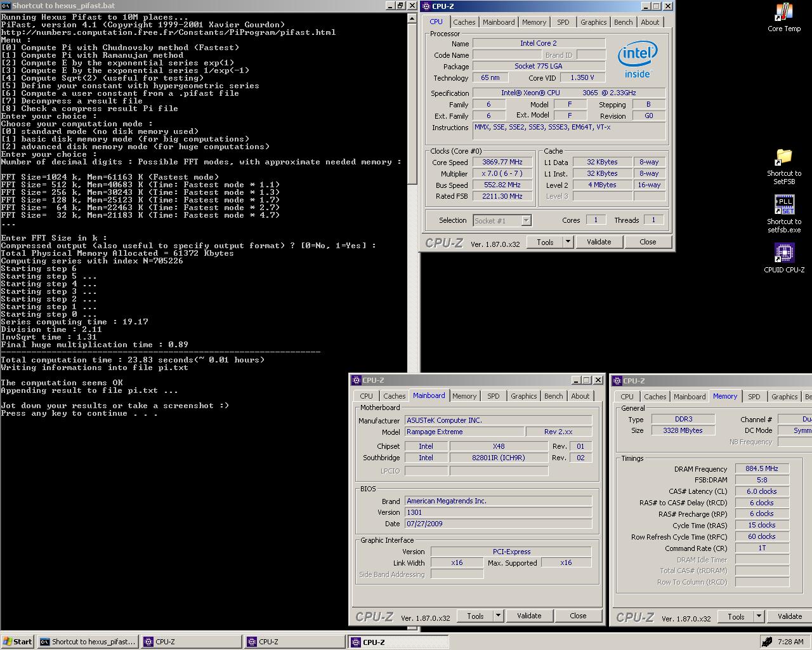Click the Intel inside logo in CPU-Z
The image size is (812, 650).
pos(637,60)
